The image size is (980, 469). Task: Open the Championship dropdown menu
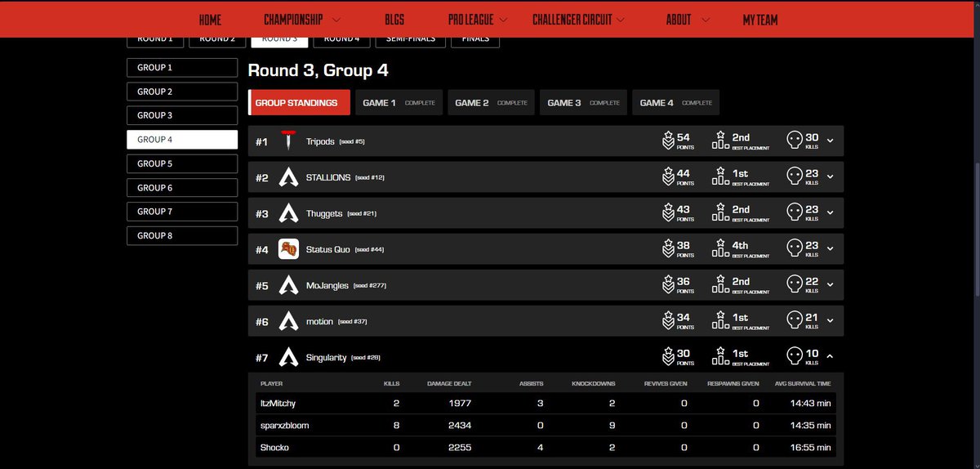(x=302, y=20)
